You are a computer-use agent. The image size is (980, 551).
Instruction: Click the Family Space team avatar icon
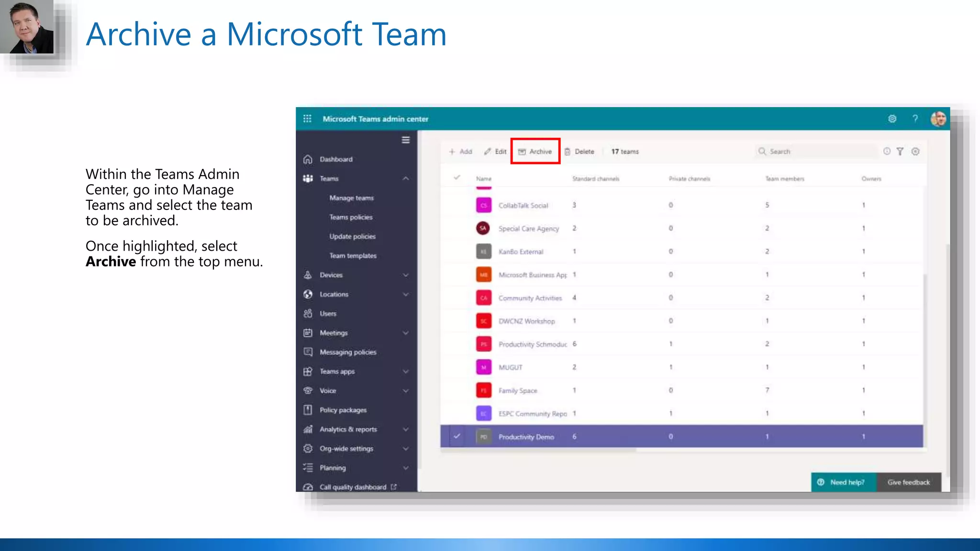click(483, 390)
